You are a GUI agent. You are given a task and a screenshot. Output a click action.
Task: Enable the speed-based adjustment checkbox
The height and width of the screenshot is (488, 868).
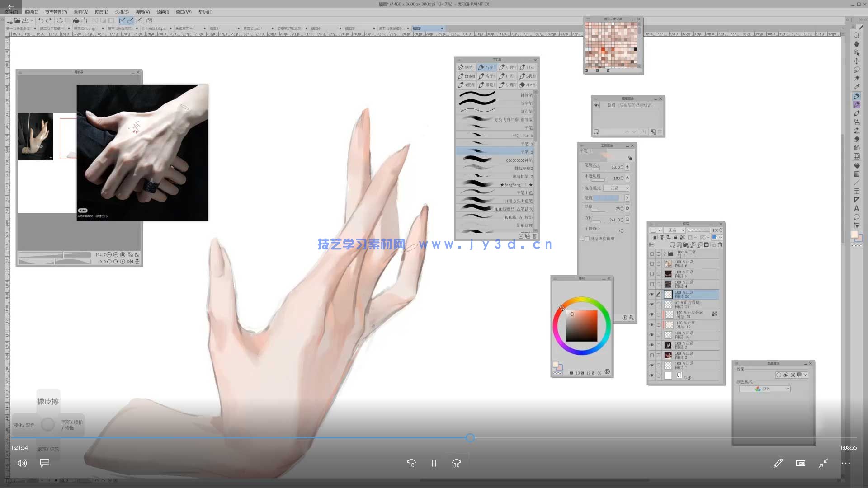[x=587, y=239]
